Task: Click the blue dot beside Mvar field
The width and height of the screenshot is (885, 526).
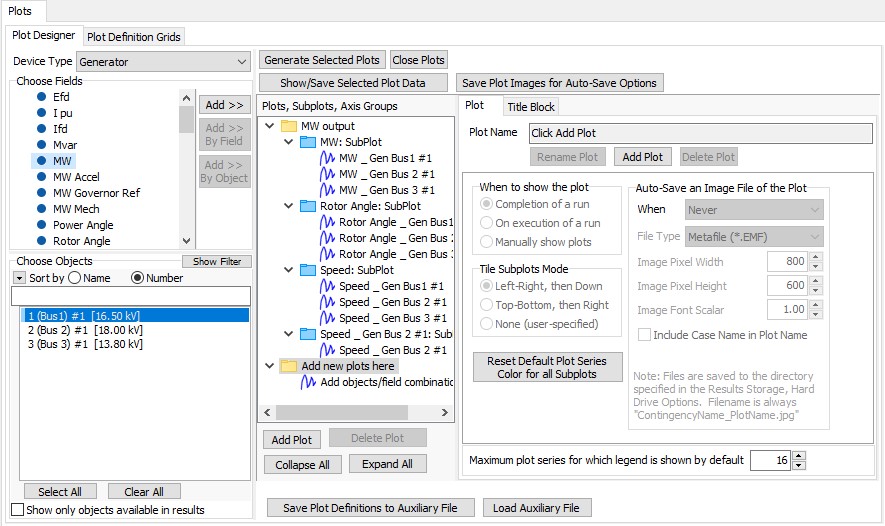Action: coord(42,145)
